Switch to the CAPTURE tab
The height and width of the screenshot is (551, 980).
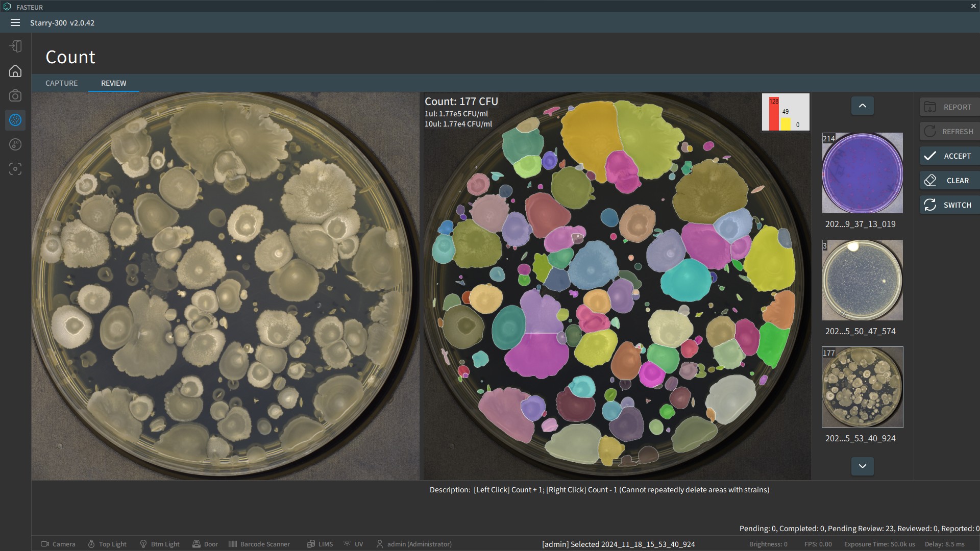(61, 83)
